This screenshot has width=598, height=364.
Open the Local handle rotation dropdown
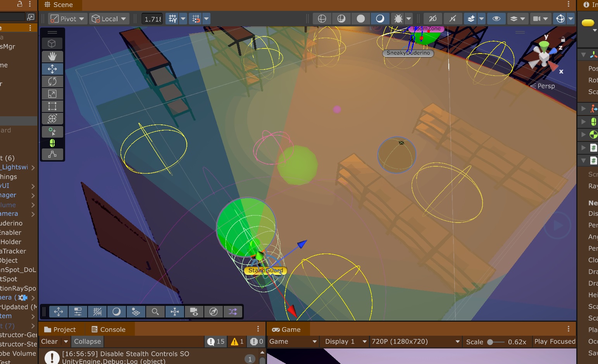tap(109, 19)
